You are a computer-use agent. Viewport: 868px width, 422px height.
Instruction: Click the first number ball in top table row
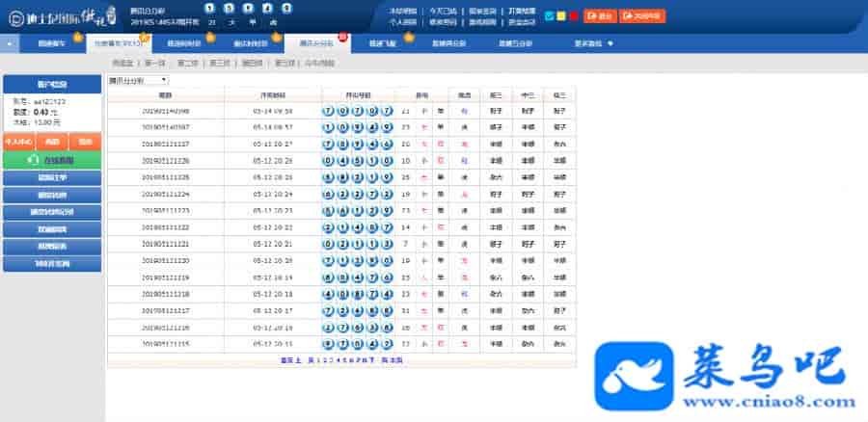coord(329,111)
